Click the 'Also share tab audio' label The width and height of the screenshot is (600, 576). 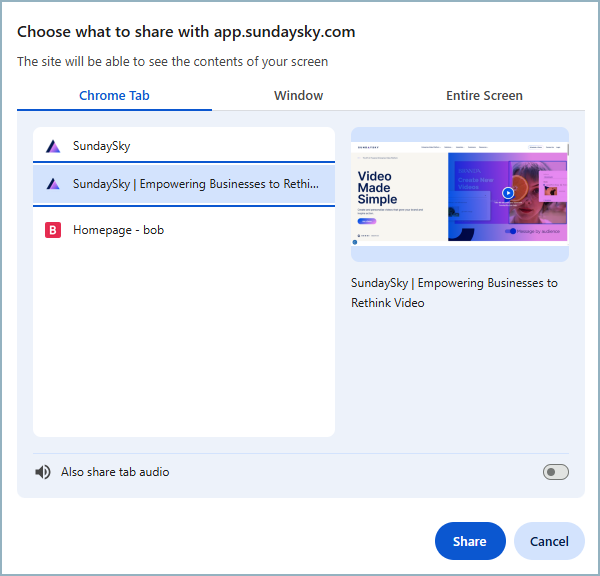[x=115, y=472]
